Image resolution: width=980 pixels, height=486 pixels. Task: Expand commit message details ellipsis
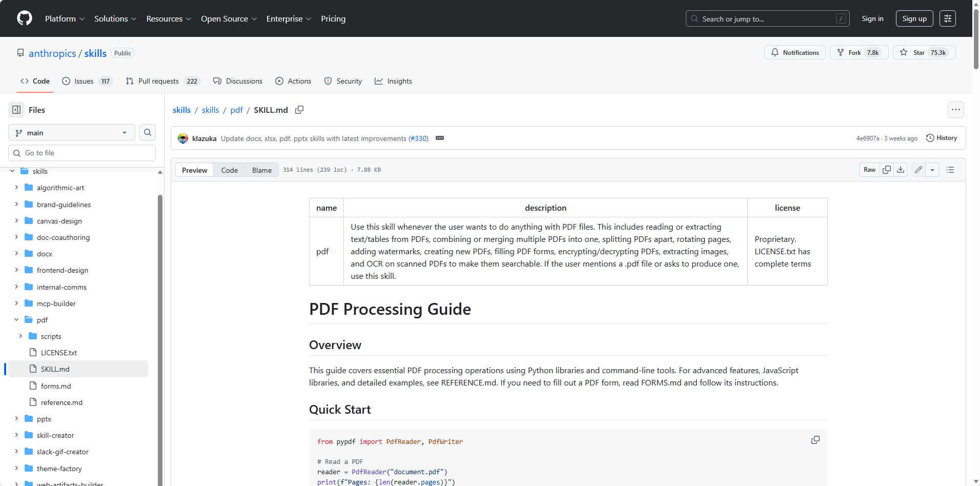coord(440,138)
